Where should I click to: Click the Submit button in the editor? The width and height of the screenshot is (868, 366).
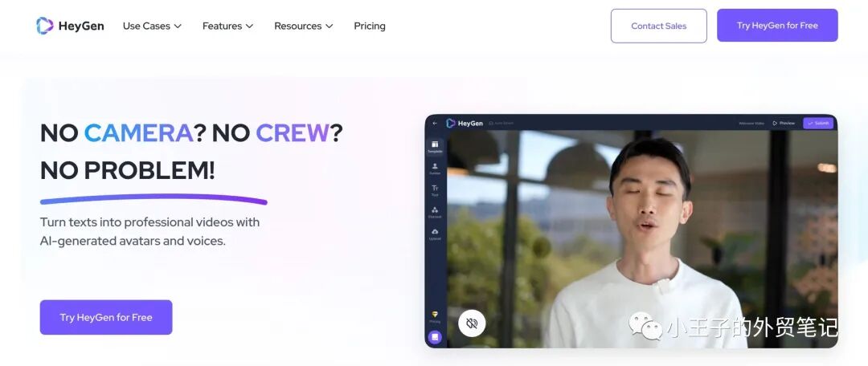pos(818,124)
